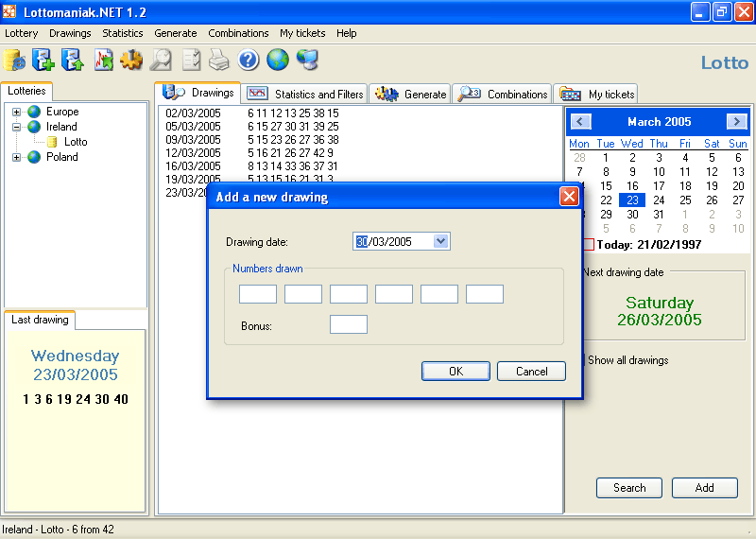Viewport: 756px width, 539px height.
Task: Expand the Poland tree node
Action: click(x=16, y=157)
